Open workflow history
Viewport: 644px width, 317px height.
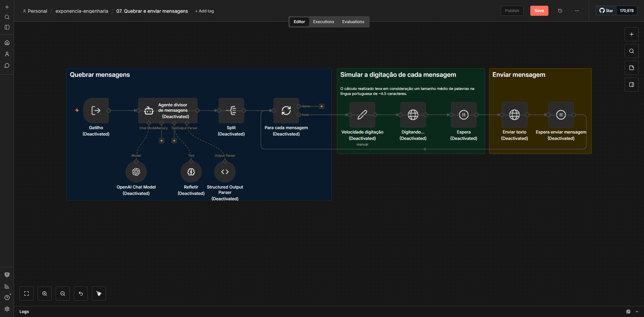560,11
